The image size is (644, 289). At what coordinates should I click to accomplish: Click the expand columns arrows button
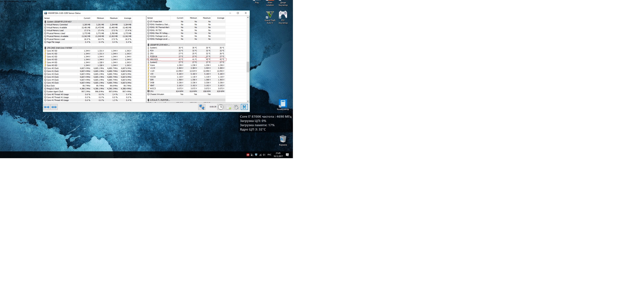(47, 107)
